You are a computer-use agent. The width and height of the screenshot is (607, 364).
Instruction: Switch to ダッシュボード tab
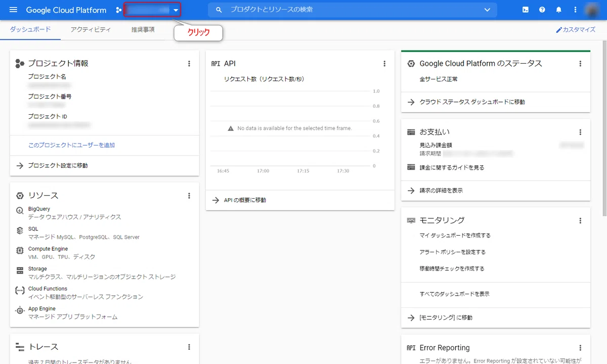(30, 29)
